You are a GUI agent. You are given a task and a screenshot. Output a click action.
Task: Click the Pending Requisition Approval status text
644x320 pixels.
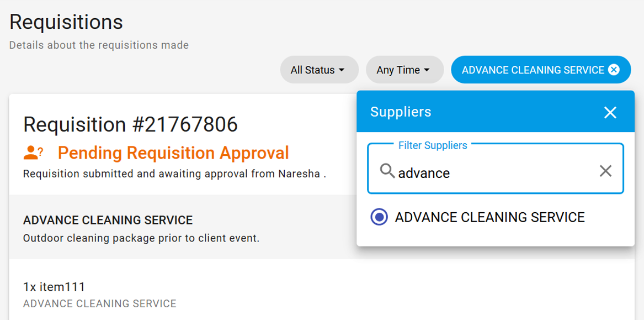(x=173, y=153)
